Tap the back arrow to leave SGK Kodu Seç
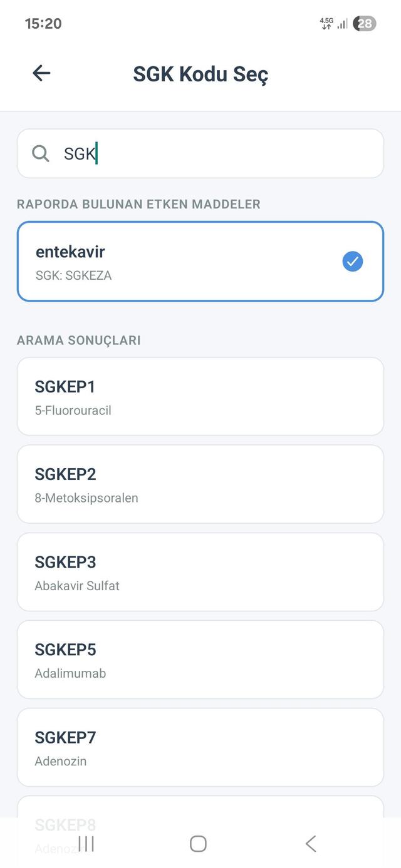 (41, 73)
